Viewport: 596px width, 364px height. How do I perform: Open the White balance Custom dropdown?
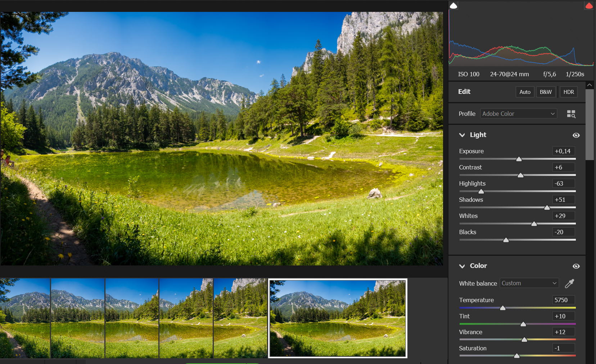529,283
